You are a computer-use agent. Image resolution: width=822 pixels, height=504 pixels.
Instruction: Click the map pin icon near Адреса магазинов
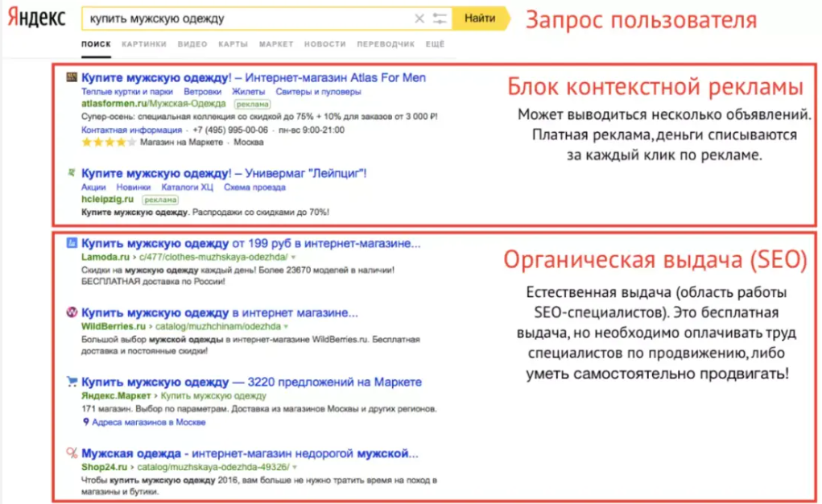(x=86, y=422)
